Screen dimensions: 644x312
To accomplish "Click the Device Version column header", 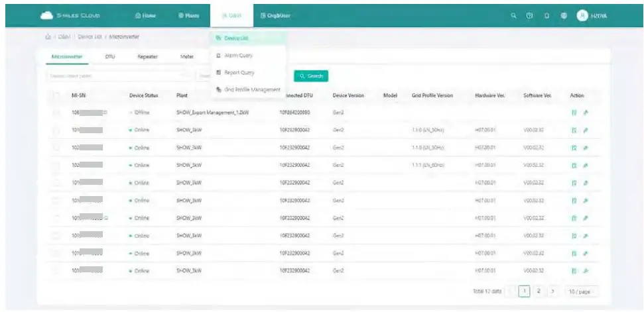I will click(x=348, y=95).
